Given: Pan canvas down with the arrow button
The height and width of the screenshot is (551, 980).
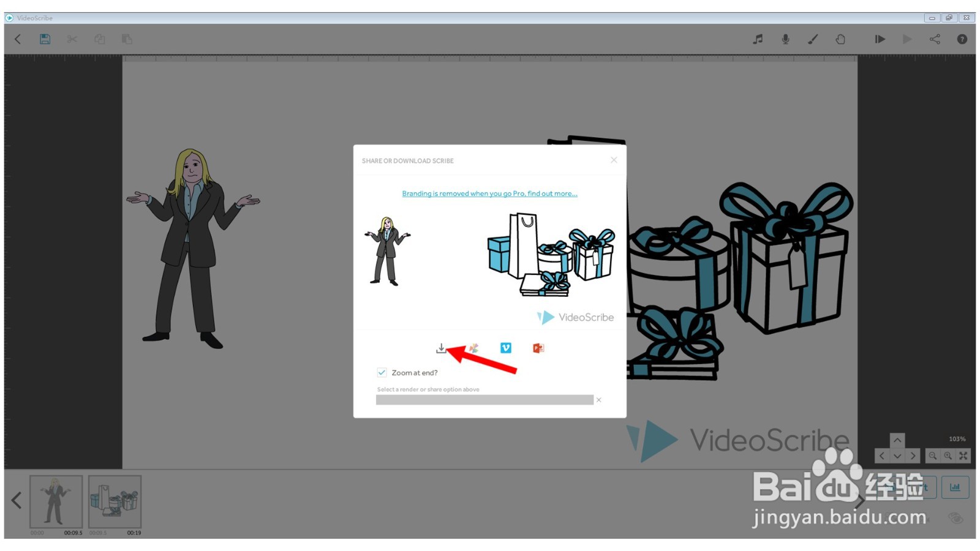Looking at the screenshot, I should click(x=897, y=455).
